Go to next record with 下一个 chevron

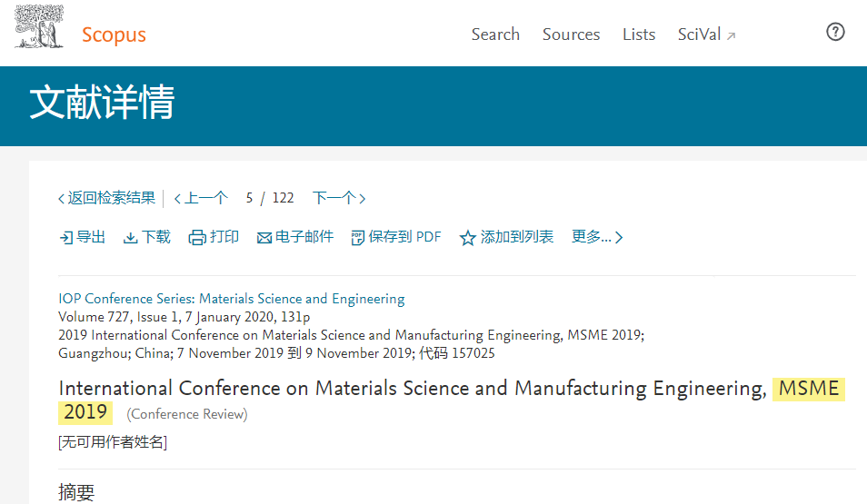363,198
